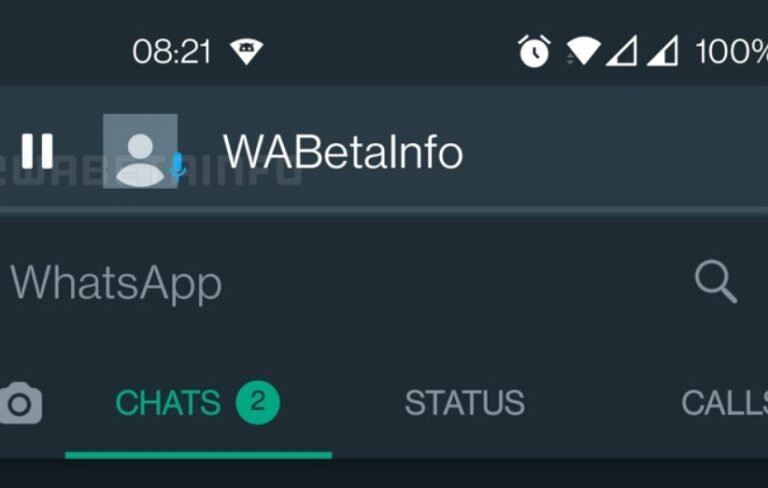Image resolution: width=768 pixels, height=488 pixels.
Task: Tap the unread count badge 2
Action: pos(258,402)
